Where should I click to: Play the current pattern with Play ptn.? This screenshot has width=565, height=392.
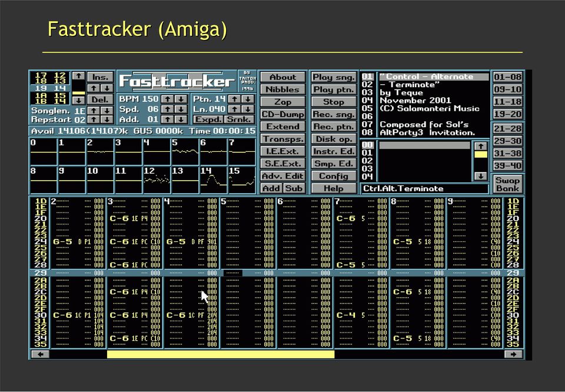click(334, 89)
